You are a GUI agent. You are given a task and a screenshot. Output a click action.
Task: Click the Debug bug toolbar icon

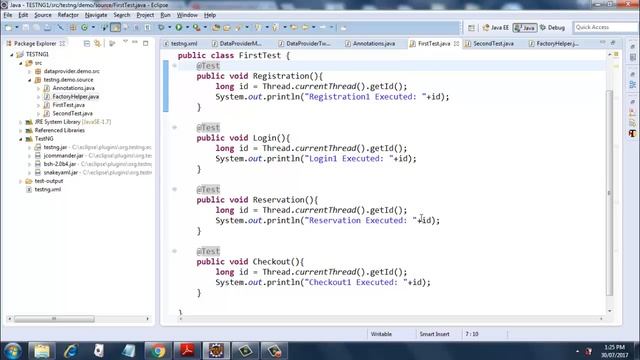coord(161,27)
